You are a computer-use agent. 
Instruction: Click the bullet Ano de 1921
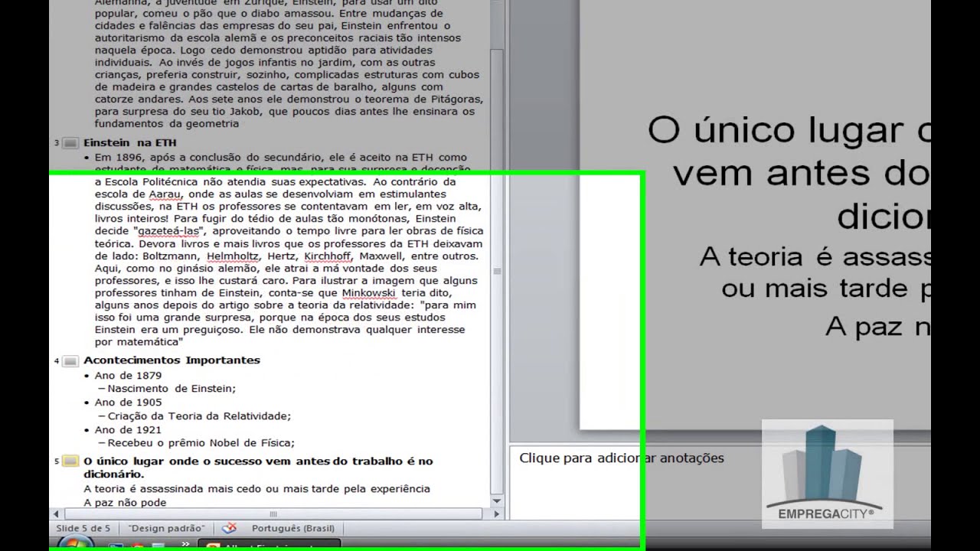pyautogui.click(x=128, y=430)
